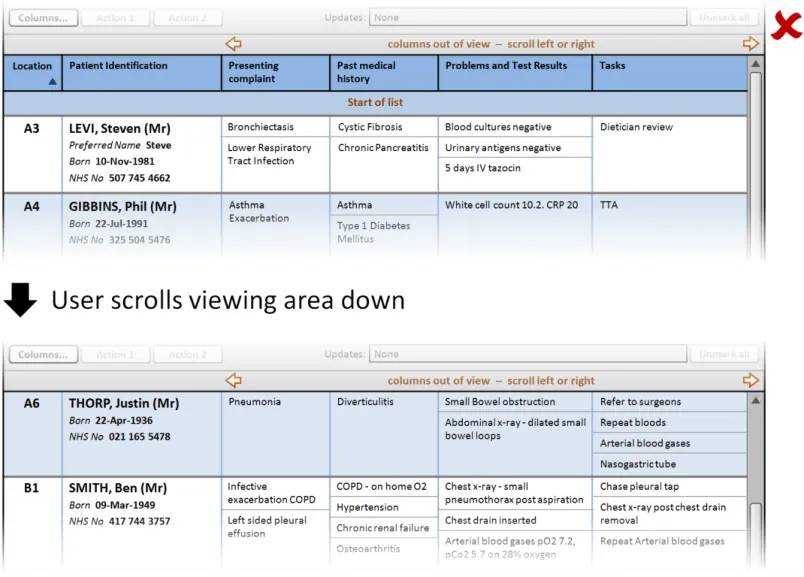Image resolution: width=804 pixels, height=577 pixels.
Task: Click the right scroll arrow in the top panel
Action: tap(750, 44)
